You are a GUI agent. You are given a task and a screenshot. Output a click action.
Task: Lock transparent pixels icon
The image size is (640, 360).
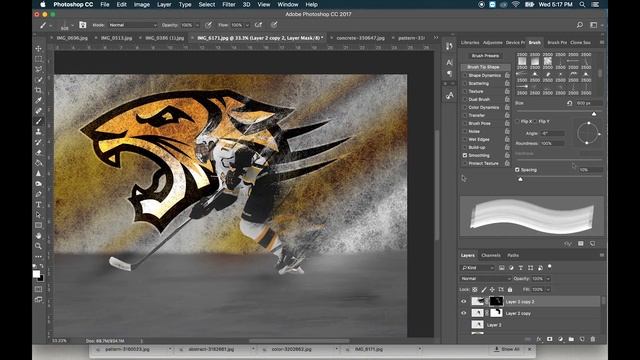coord(475,290)
